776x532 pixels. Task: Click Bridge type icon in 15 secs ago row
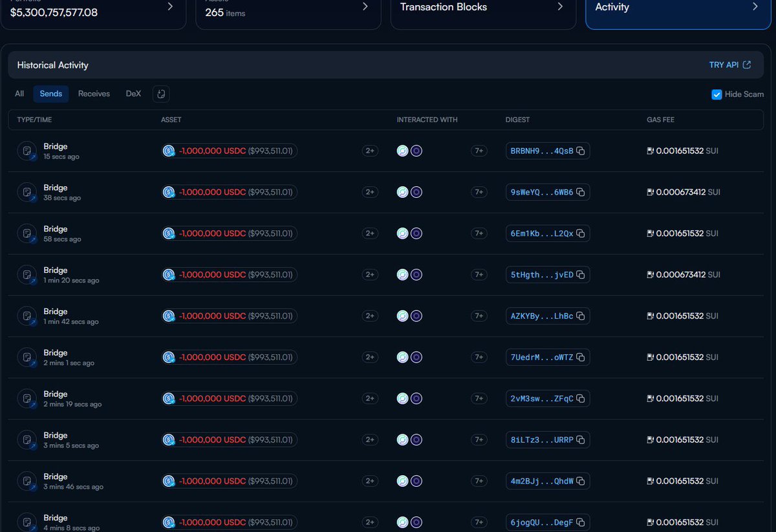point(27,151)
